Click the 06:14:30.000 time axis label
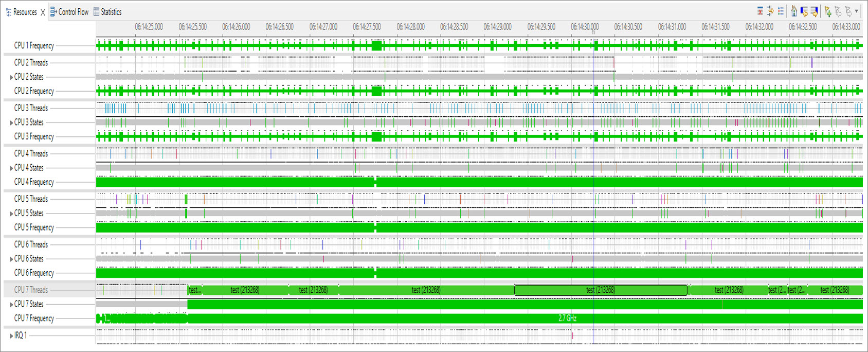The width and height of the screenshot is (868, 352). pos(585,27)
